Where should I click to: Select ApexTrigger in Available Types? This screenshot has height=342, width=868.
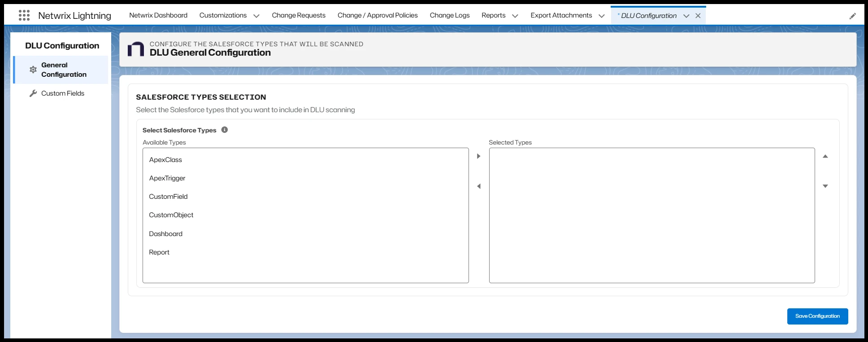(x=305, y=178)
